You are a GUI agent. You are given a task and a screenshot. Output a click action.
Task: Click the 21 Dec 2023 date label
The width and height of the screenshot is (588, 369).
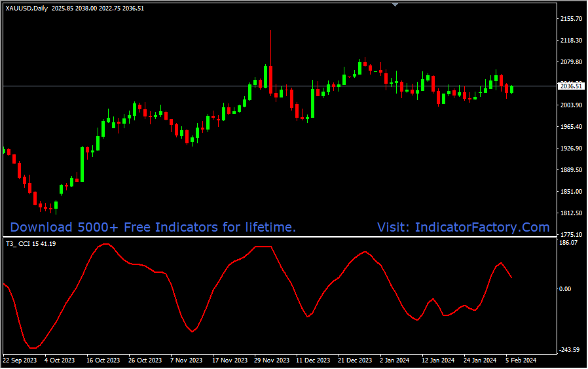click(355, 360)
